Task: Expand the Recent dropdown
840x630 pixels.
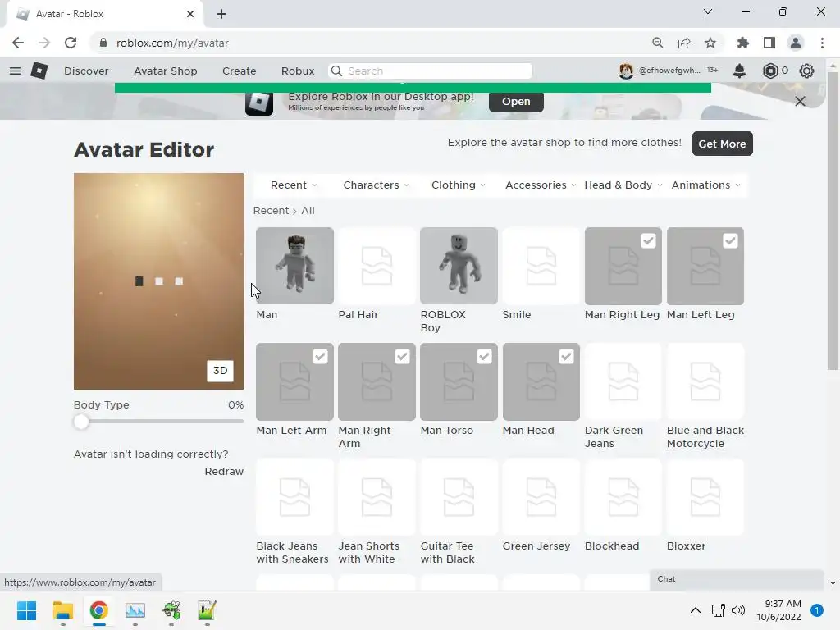Action: 294,185
